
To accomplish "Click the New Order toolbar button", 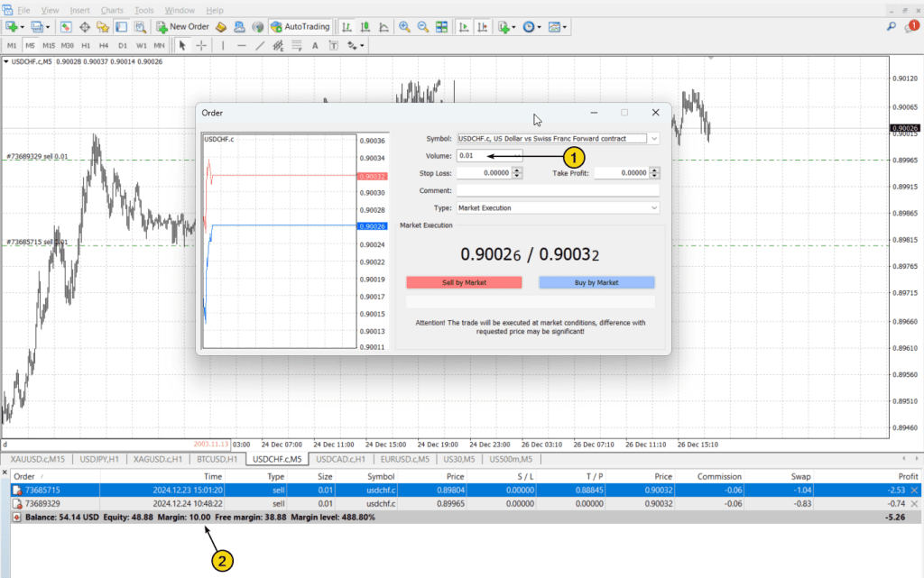I will pyautogui.click(x=183, y=27).
